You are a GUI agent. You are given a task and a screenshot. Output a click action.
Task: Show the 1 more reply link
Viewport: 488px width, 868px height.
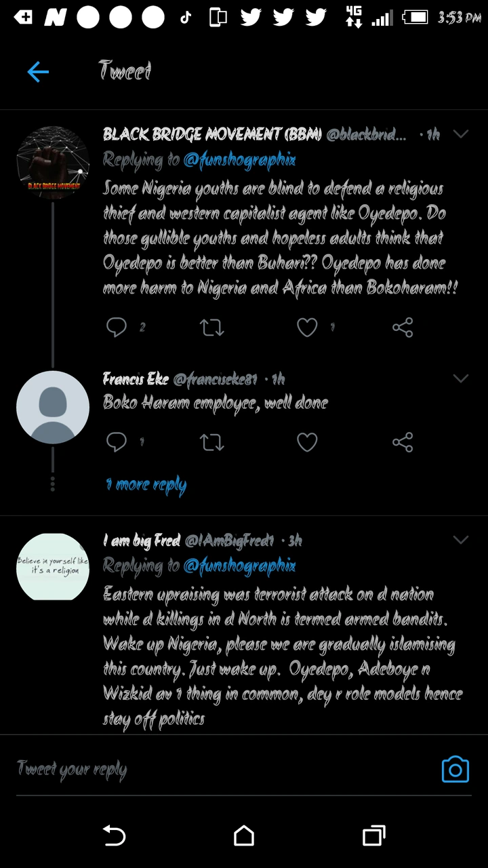pyautogui.click(x=146, y=484)
